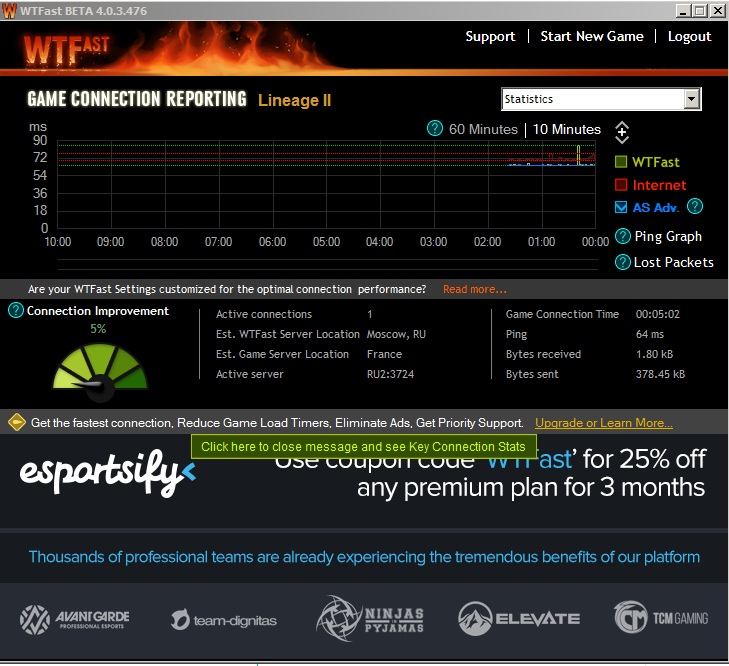Click the Lineage II game title
Viewport: 729px width, 666px height.
(294, 100)
